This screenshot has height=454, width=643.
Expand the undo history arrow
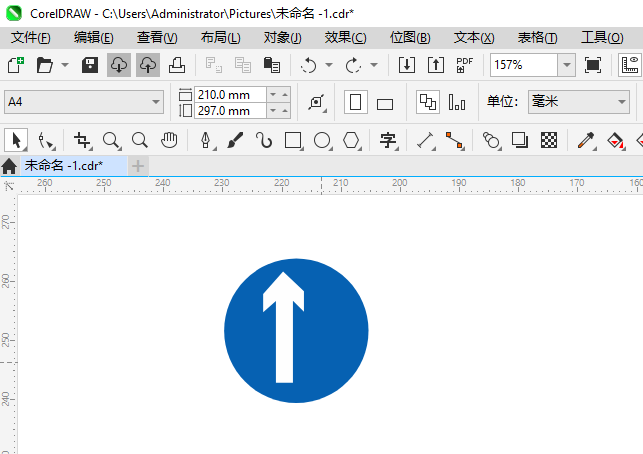click(x=329, y=65)
